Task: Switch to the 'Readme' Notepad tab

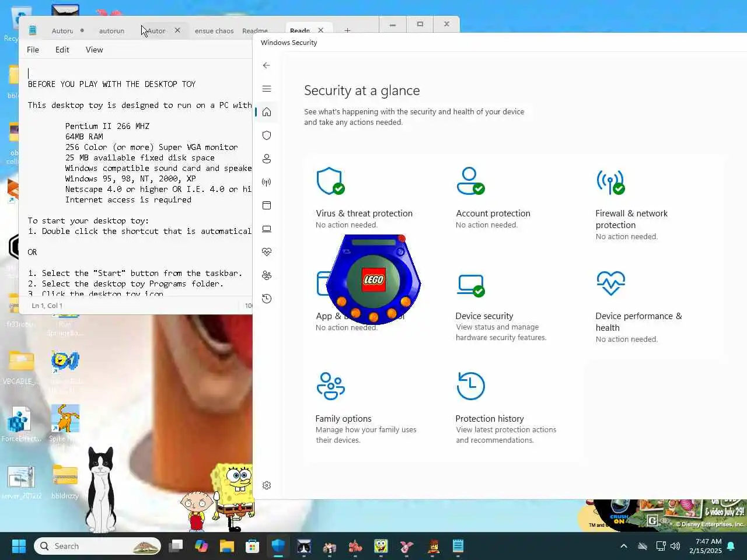Action: click(255, 31)
